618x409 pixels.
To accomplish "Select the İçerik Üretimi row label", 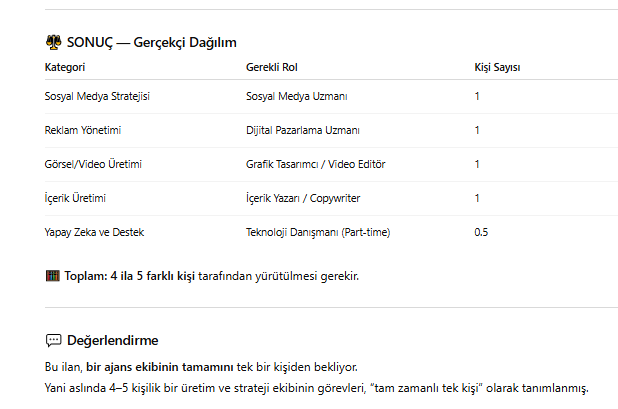I will [75, 198].
